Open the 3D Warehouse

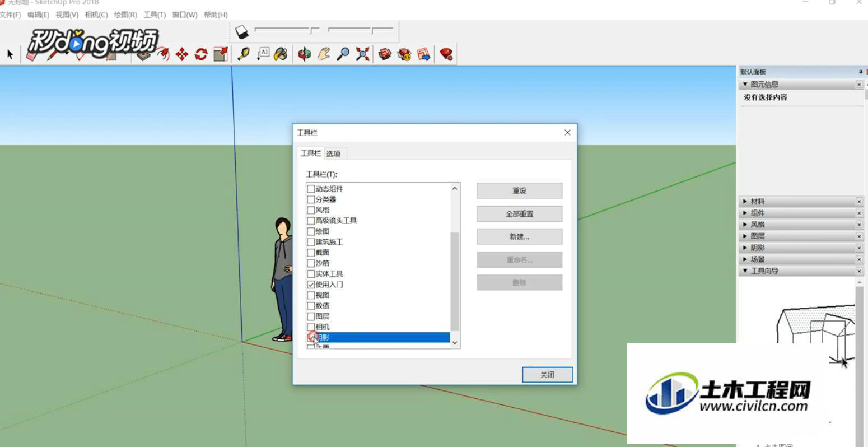coord(385,54)
